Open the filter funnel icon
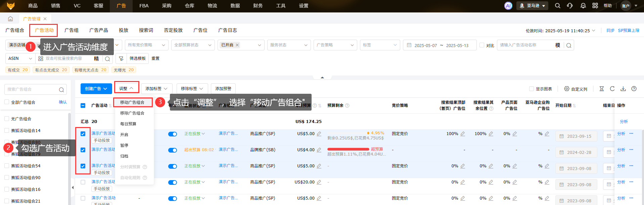The width and height of the screenshot is (644, 205). coord(121,58)
